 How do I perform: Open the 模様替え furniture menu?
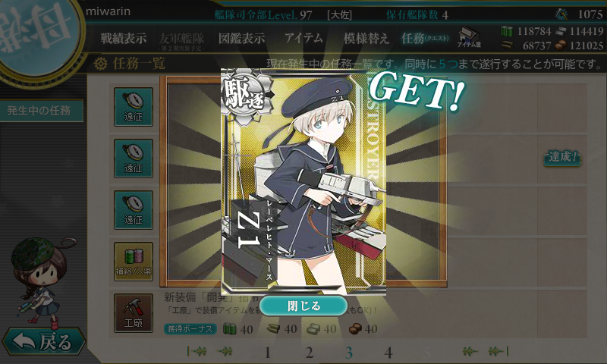point(366,38)
